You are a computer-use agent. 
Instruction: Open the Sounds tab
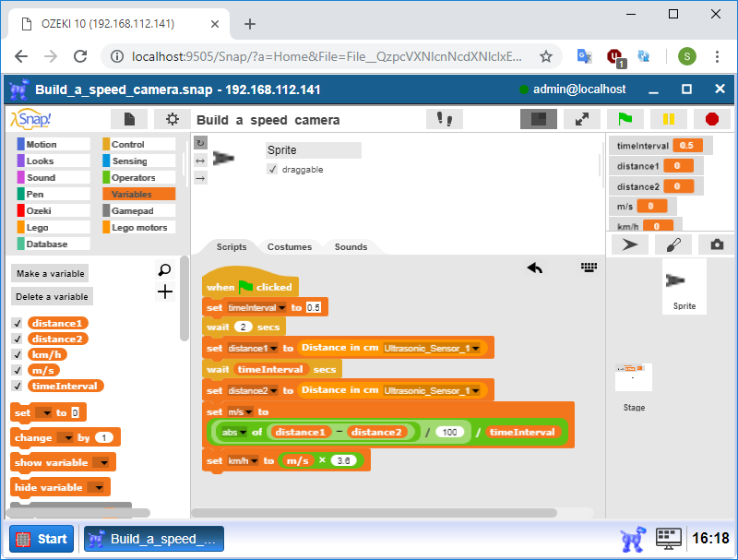click(x=351, y=246)
